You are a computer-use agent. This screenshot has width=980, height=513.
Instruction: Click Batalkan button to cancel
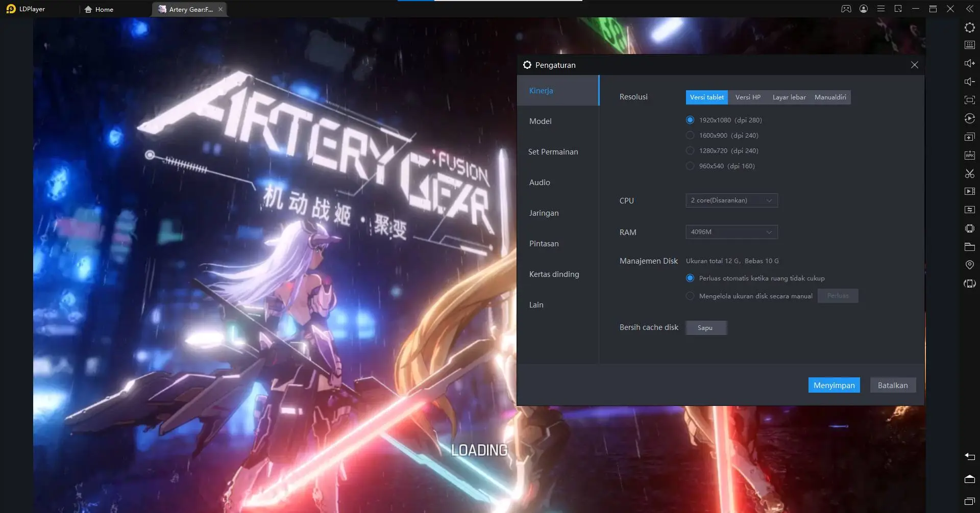point(893,385)
